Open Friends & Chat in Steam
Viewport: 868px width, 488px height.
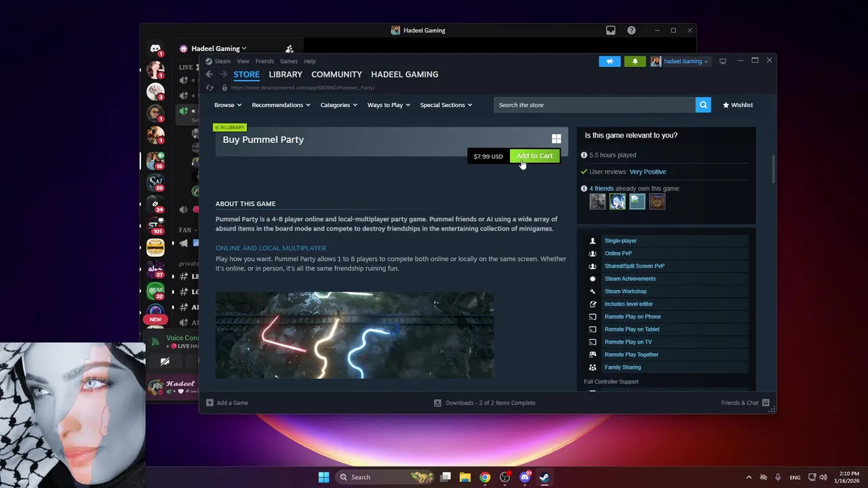point(745,403)
